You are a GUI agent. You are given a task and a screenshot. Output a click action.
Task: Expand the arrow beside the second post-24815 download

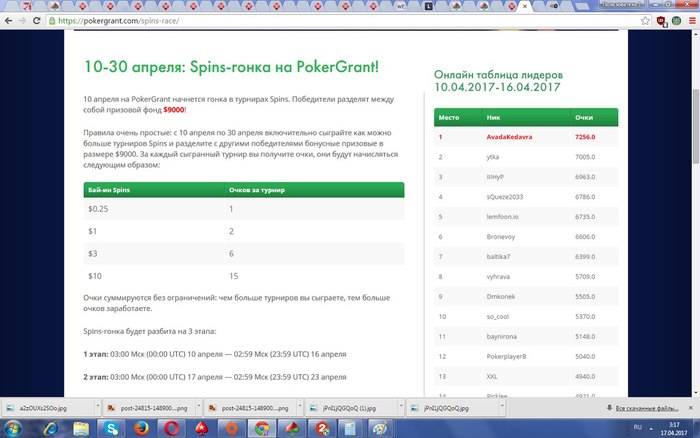pyautogui.click(x=300, y=407)
